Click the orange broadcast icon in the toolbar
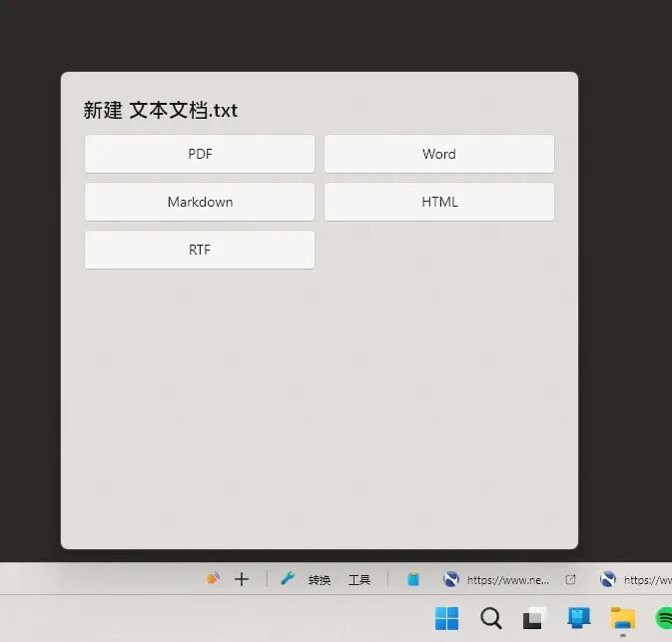The width and height of the screenshot is (672, 642). pyautogui.click(x=213, y=578)
